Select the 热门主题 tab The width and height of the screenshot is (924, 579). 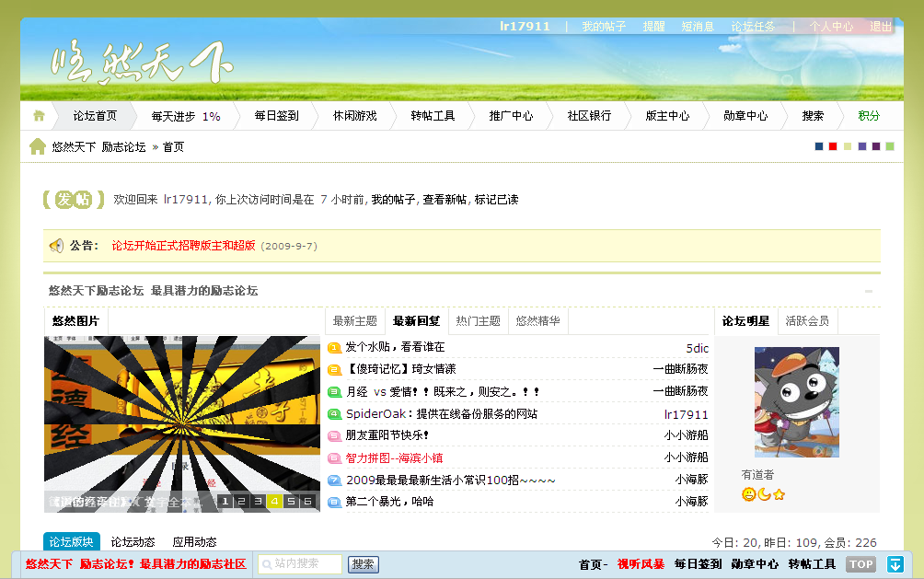click(478, 321)
